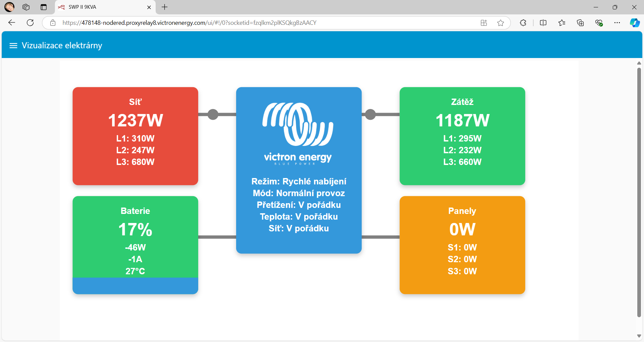
Task: Click the load L2: 232W reading
Action: pyautogui.click(x=462, y=150)
